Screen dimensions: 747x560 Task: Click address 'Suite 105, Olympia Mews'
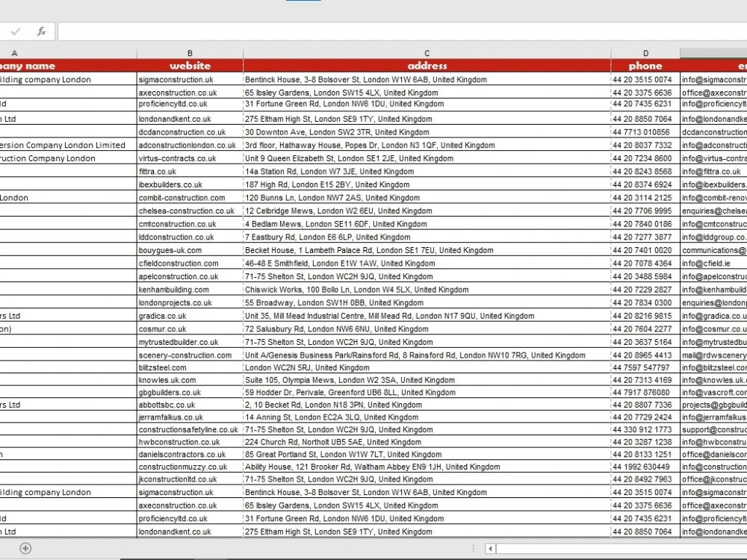[288, 380]
